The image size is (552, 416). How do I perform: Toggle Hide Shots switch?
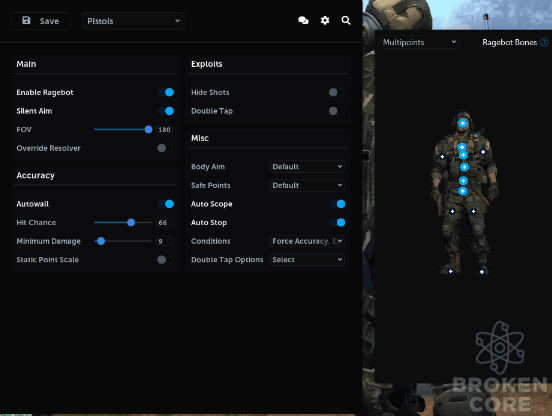[x=337, y=92]
